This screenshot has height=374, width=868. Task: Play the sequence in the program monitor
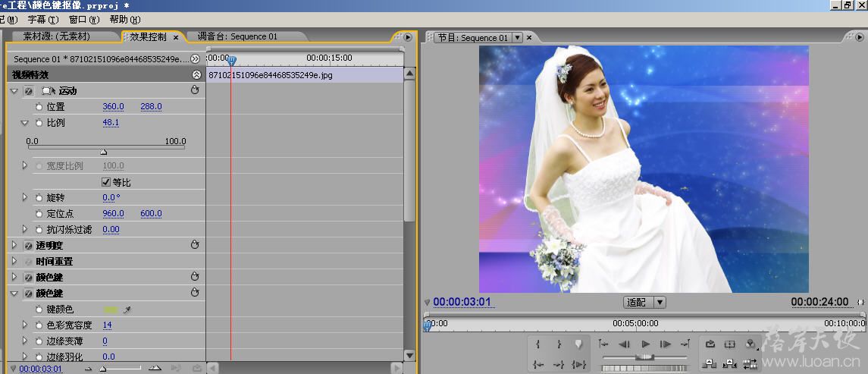pos(645,344)
